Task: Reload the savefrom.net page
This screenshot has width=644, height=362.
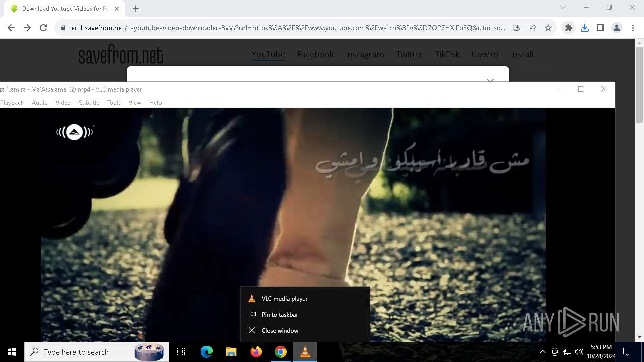Action: point(43,28)
